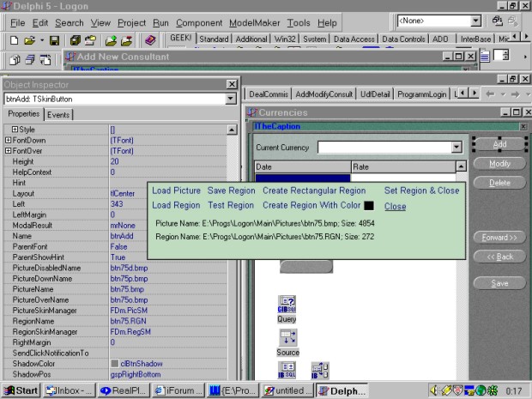Open the AddModifyConsult editor tab
The image size is (532, 399).
(324, 94)
